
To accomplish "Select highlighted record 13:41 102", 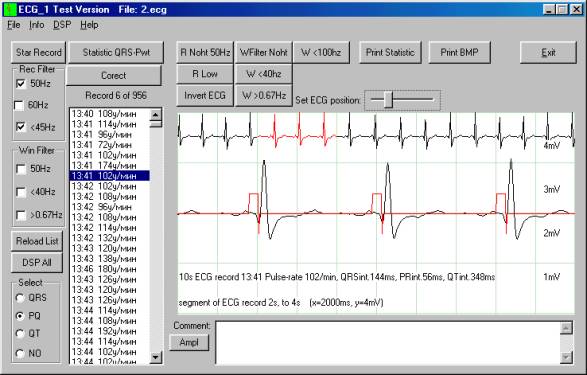I will (110, 176).
